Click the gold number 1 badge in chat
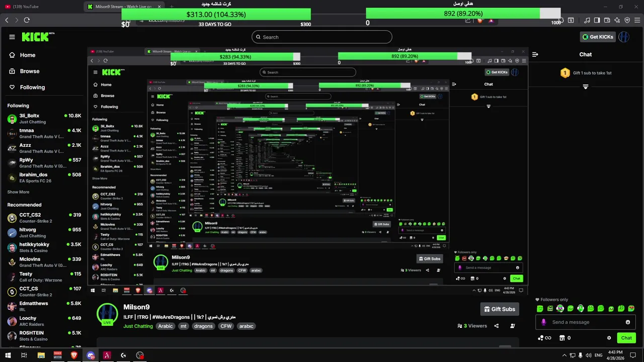Image resolution: width=644 pixels, height=362 pixels. 565,73
